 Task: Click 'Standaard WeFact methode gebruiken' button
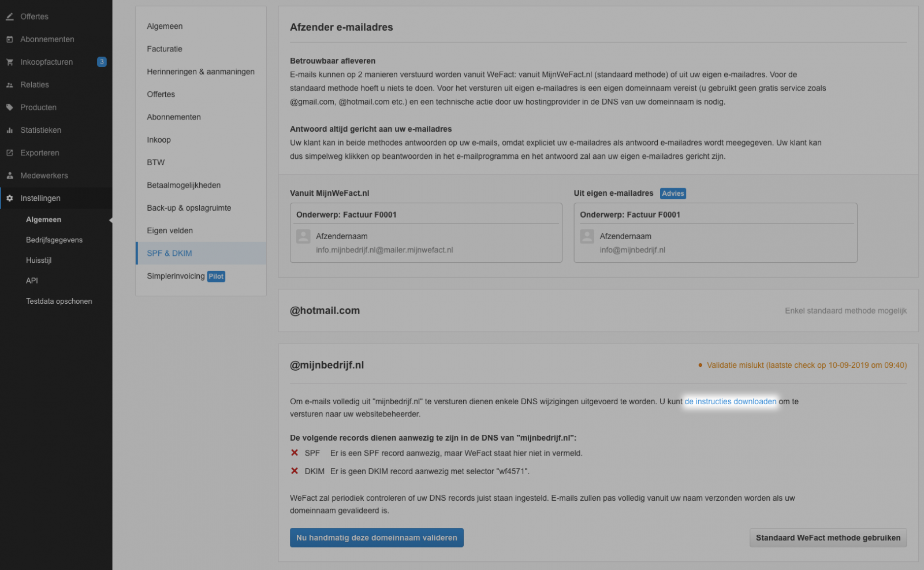pos(828,538)
